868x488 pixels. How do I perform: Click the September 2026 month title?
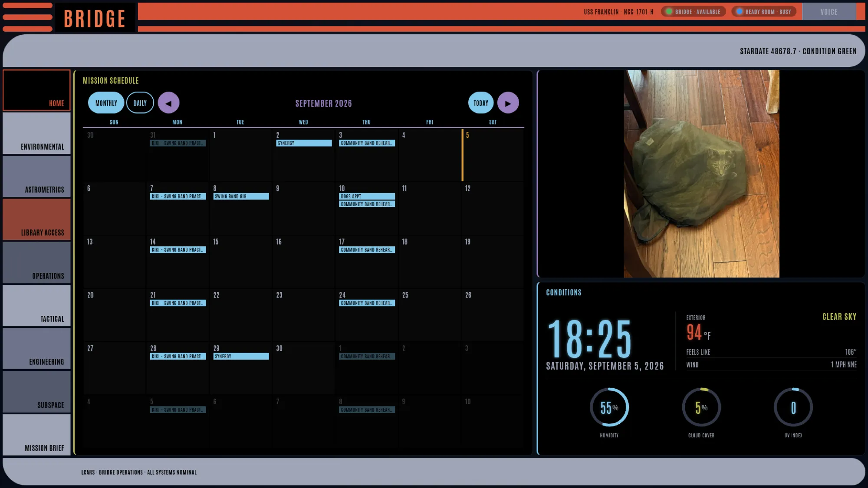(x=323, y=103)
